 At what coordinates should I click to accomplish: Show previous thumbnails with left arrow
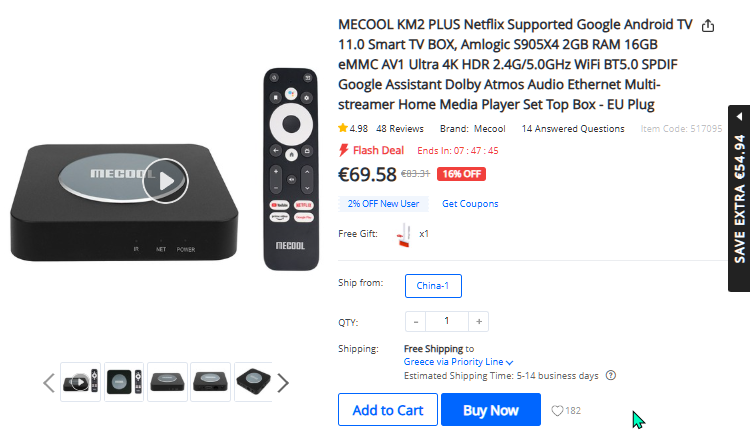49,383
